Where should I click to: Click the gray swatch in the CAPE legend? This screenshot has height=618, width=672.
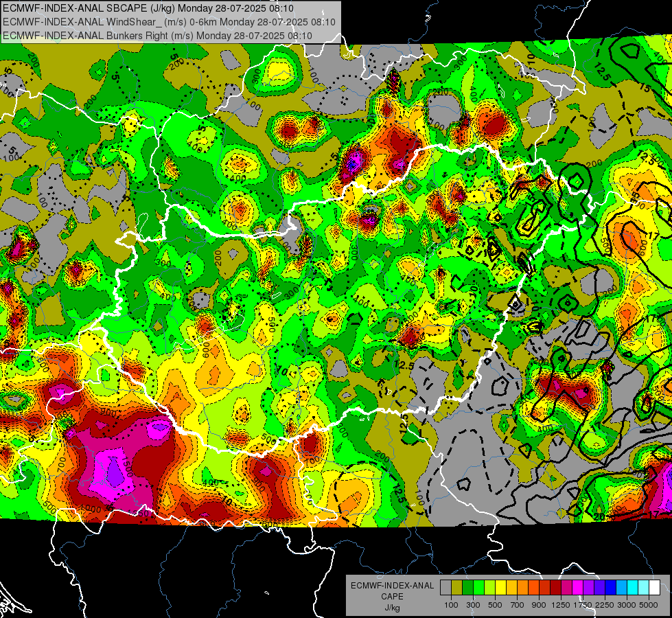tap(445, 588)
